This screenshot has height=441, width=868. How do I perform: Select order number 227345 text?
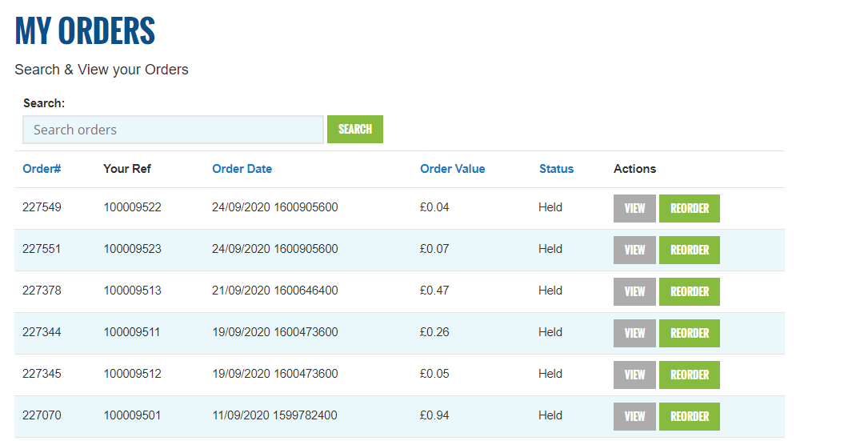(x=42, y=374)
